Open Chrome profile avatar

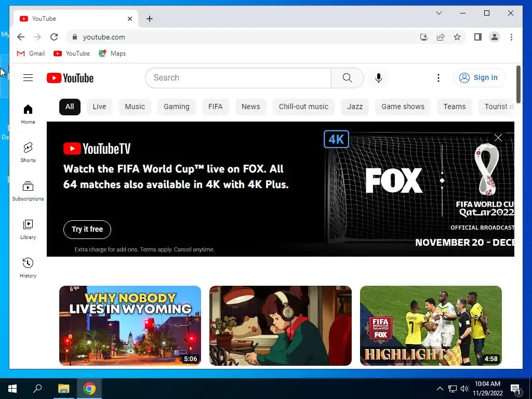495,37
